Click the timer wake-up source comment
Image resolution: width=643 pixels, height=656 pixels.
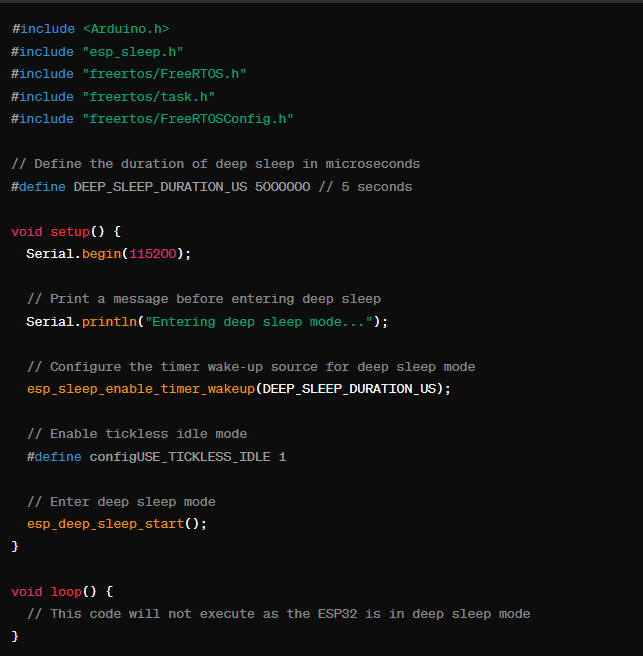[250, 367]
